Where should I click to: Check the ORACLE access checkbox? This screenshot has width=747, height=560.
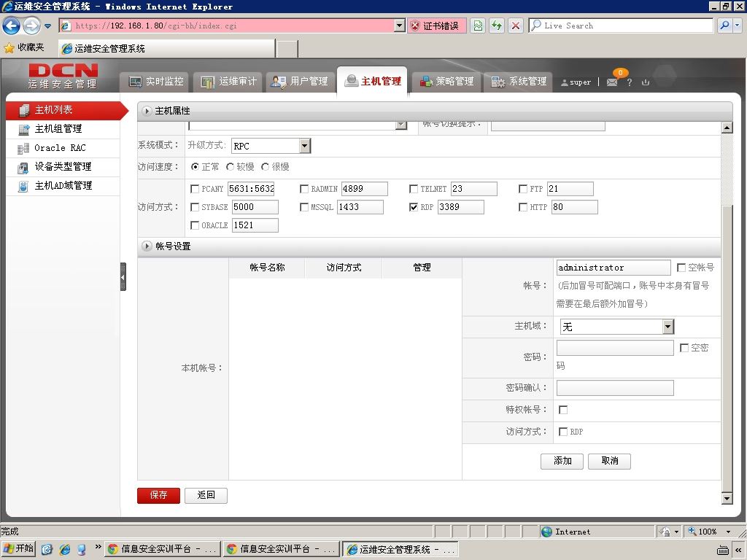[194, 225]
